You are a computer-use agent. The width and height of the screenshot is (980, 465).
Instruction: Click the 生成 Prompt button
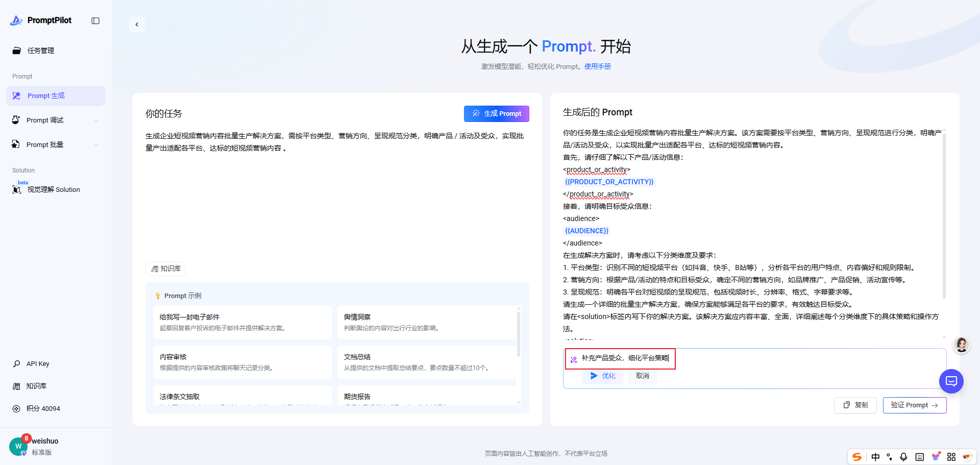pos(496,114)
